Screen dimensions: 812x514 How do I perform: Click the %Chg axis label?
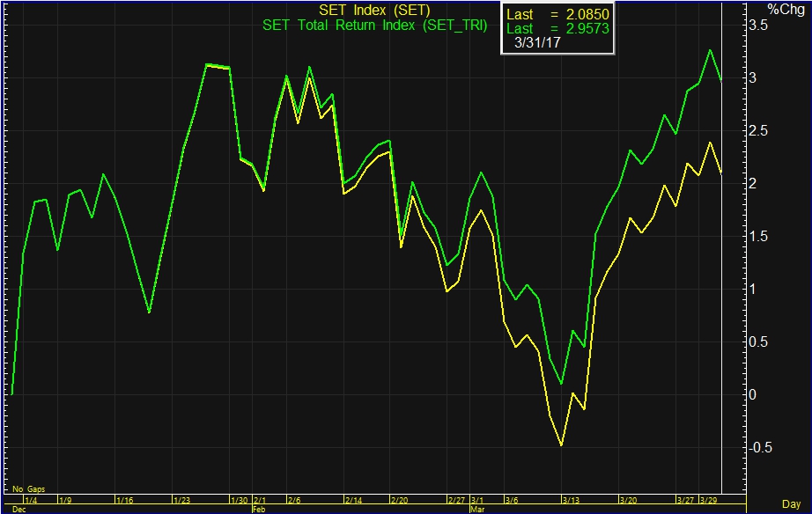pos(786,10)
